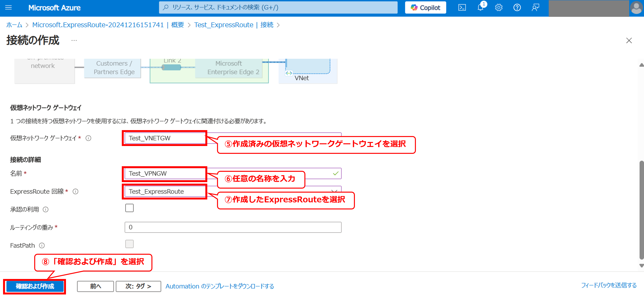The width and height of the screenshot is (644, 300).
Task: Open the hamburger portal menu
Action: (8, 7)
